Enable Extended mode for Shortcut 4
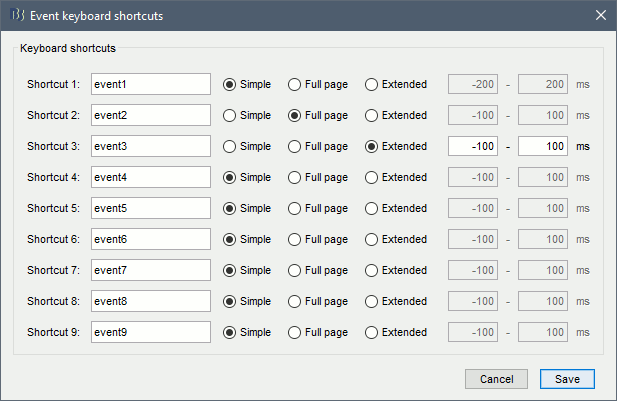The height and width of the screenshot is (401, 617). pos(372,177)
